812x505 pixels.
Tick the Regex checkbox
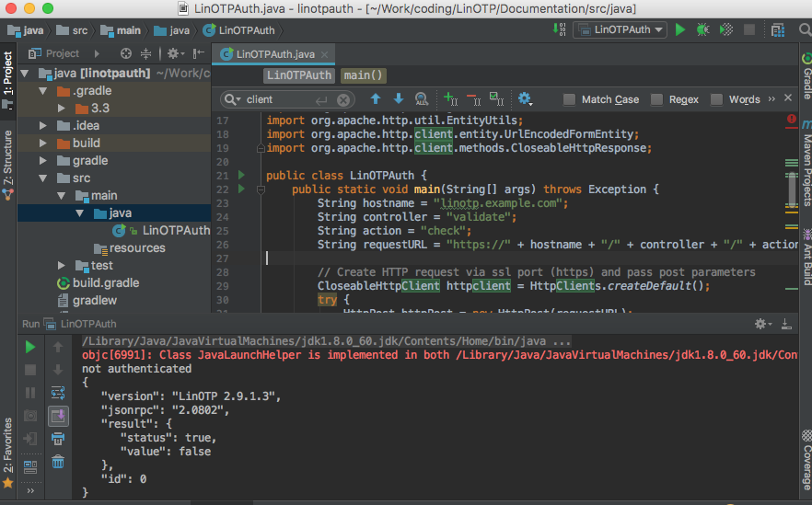tap(657, 99)
